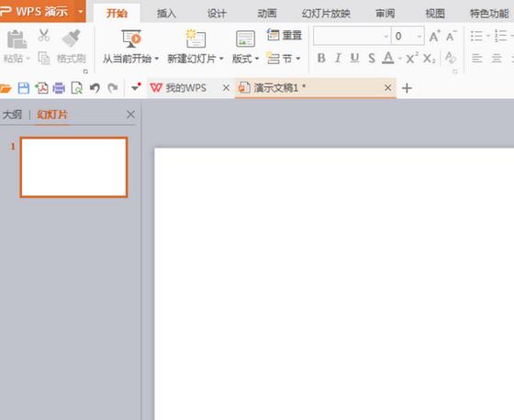Switch to the 插入 ribbon tab

pos(166,14)
